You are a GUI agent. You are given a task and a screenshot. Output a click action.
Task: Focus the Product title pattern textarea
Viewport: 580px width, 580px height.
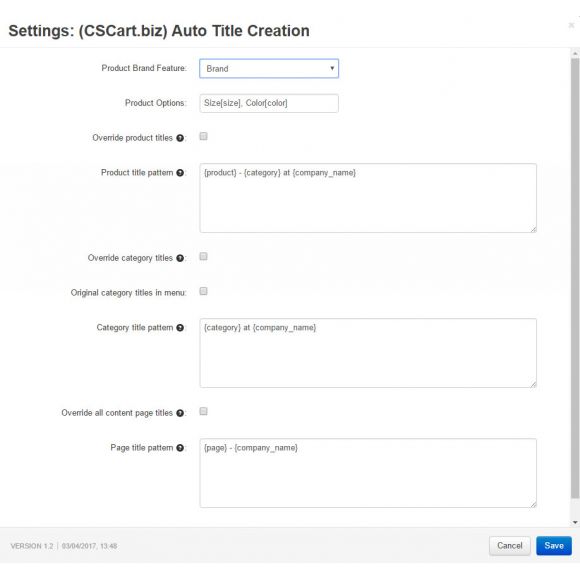tap(368, 198)
